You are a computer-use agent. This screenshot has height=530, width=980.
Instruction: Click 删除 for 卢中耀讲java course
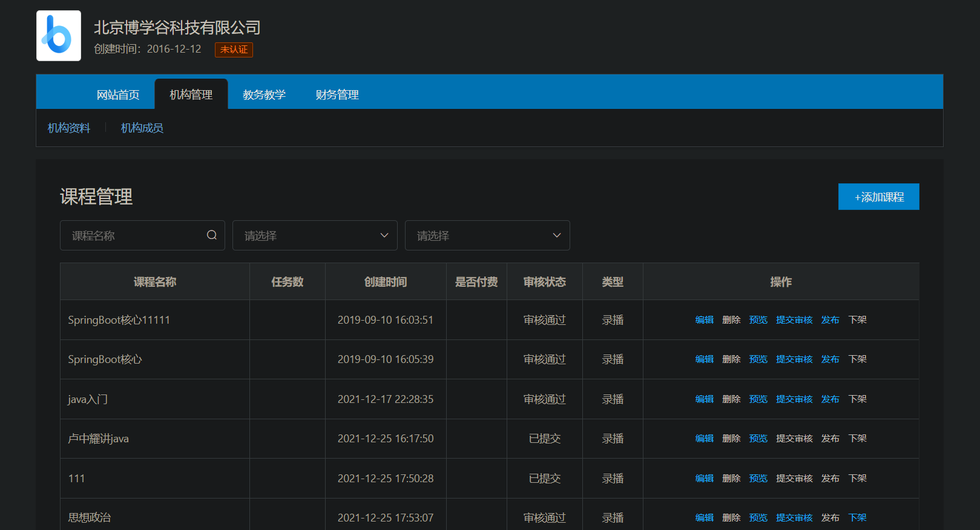coord(731,439)
